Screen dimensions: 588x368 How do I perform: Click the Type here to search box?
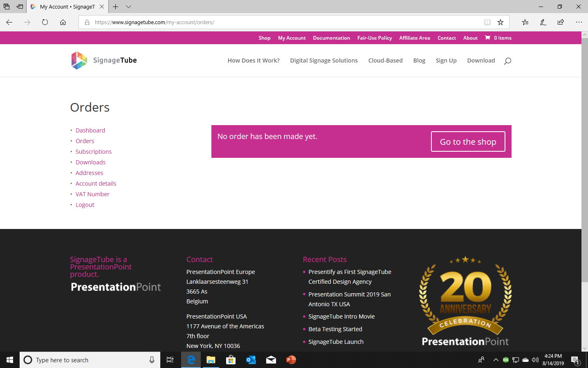tap(90, 360)
